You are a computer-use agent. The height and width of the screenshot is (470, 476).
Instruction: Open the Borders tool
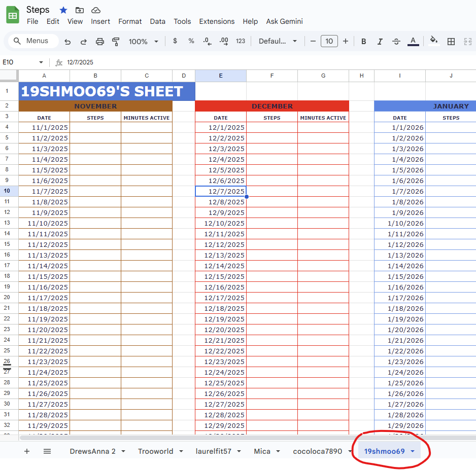pyautogui.click(x=451, y=42)
